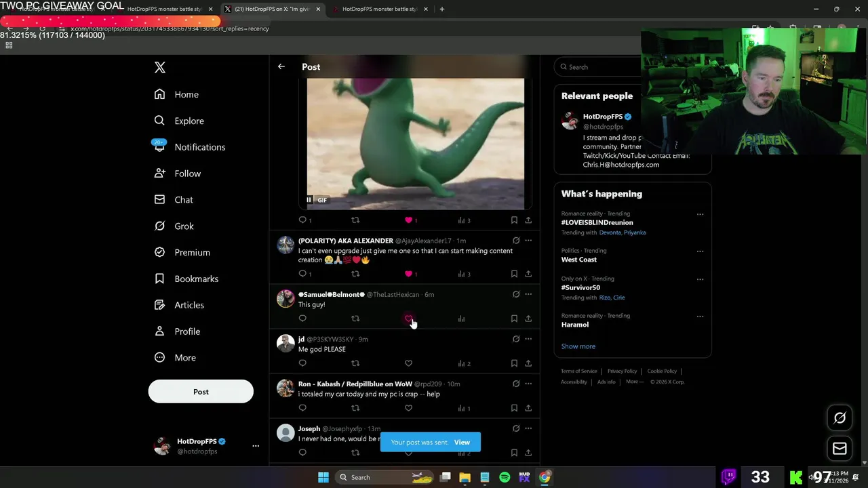The height and width of the screenshot is (488, 868).
Task: Open more options on Samuel Belmont's reply
Action: [x=528, y=294]
